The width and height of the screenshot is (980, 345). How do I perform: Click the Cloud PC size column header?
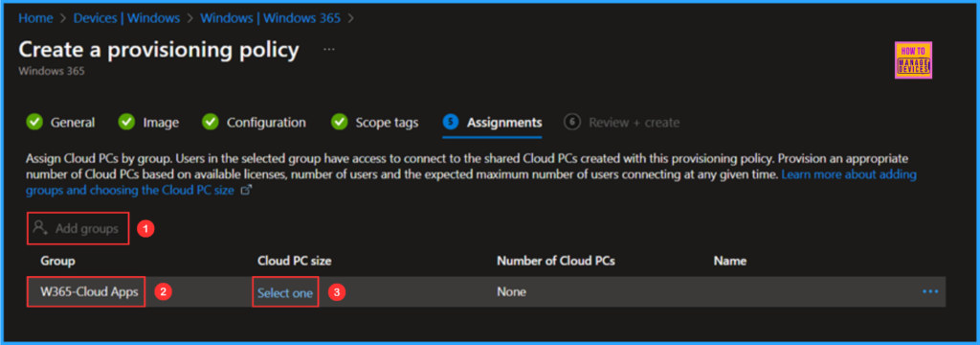click(295, 261)
